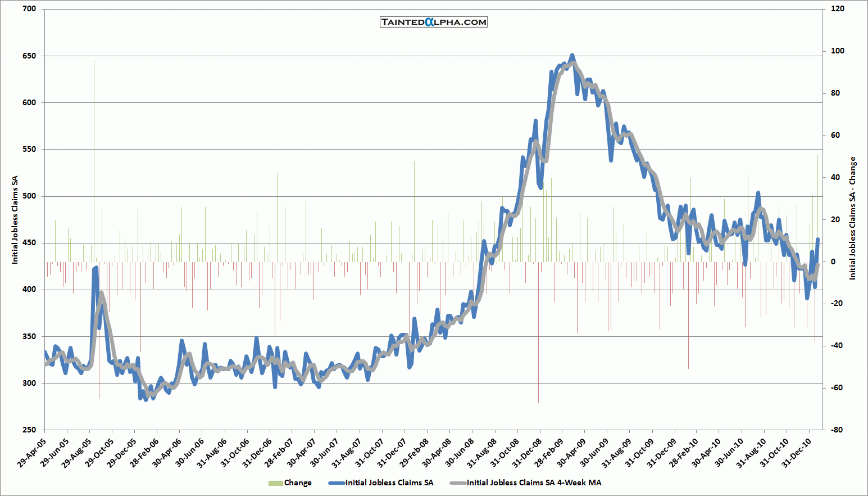
Task: Select the 'Change' legend label
Action: (298, 483)
